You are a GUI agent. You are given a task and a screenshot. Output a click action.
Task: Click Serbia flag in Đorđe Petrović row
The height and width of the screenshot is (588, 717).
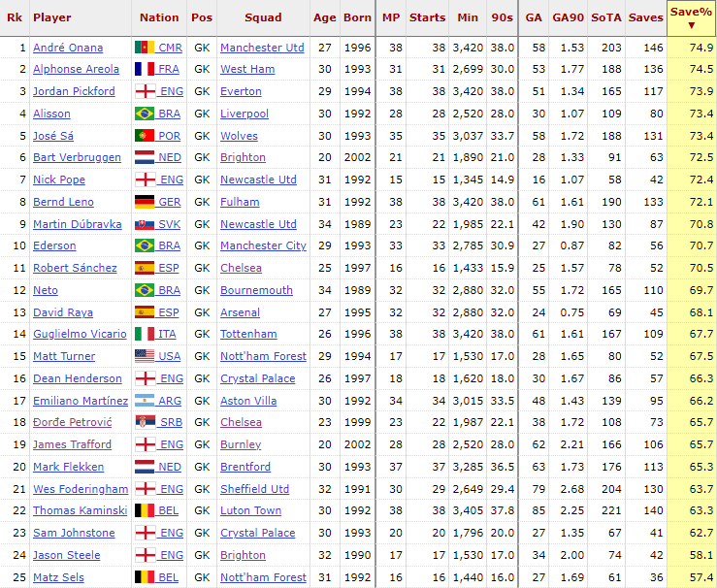(x=146, y=422)
